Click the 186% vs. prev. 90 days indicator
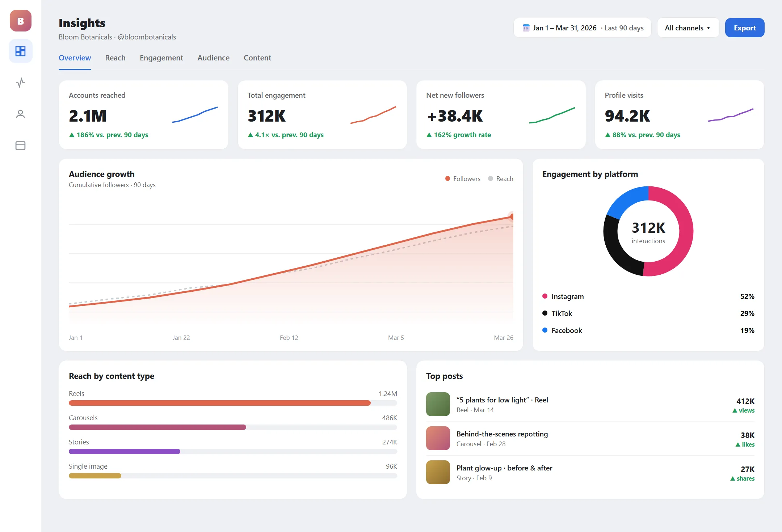The height and width of the screenshot is (532, 782). pos(109,135)
